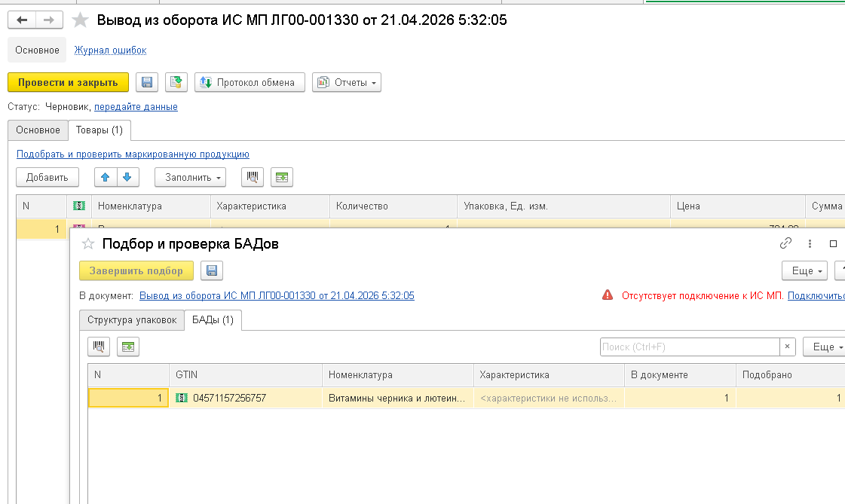Switch to the Основное tab
The height and width of the screenshot is (504, 845).
click(38, 130)
